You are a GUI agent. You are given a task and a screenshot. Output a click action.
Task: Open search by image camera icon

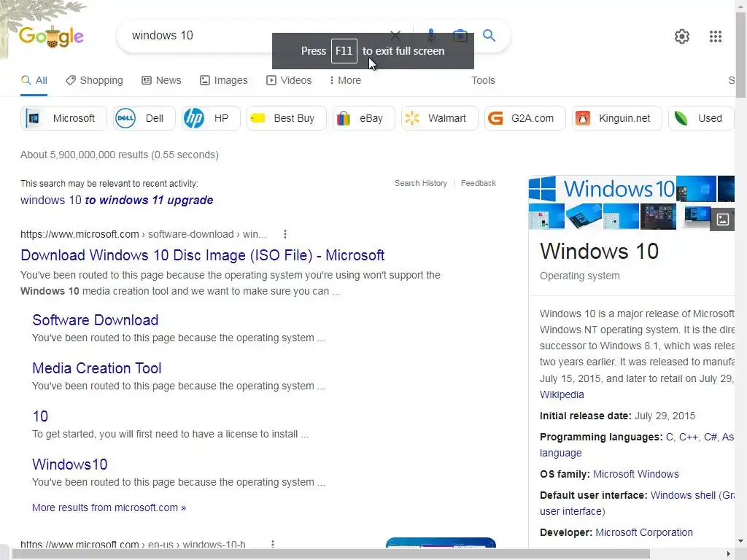tap(460, 35)
